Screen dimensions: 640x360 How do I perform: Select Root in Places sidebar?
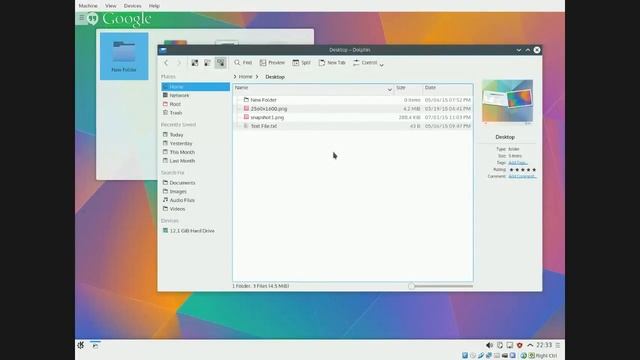coord(196,104)
